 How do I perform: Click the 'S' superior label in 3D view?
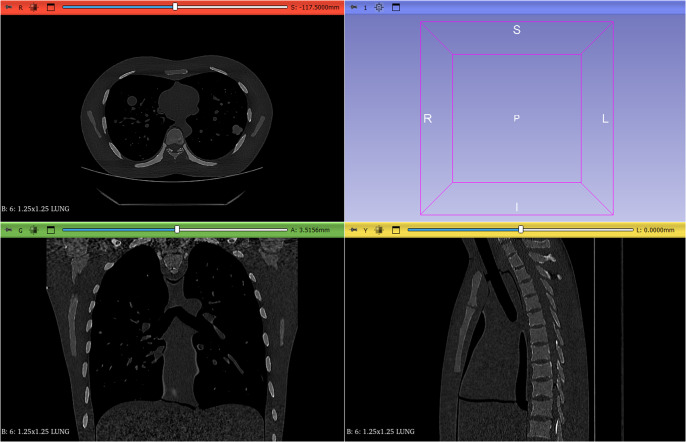(x=517, y=30)
